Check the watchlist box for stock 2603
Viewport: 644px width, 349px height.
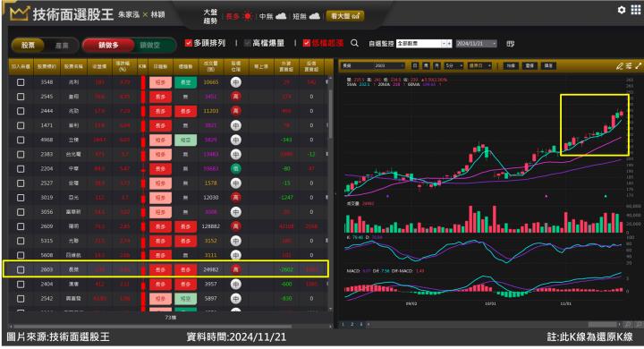point(21,269)
